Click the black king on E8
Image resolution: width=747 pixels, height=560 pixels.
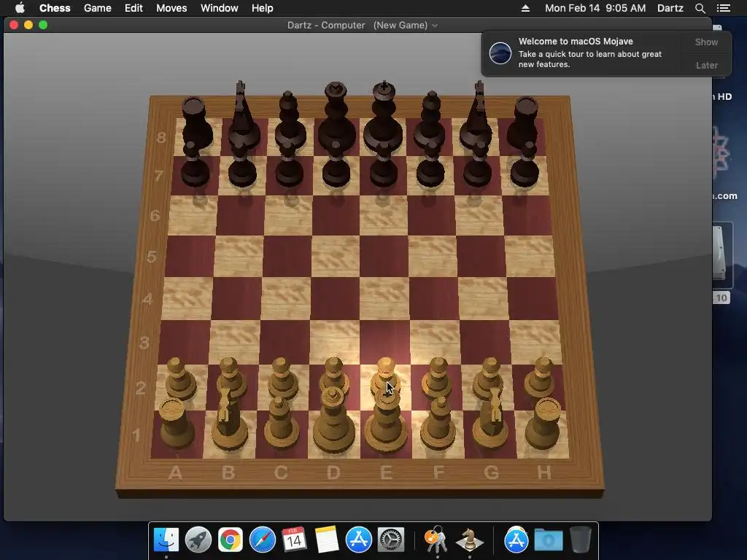(384, 117)
